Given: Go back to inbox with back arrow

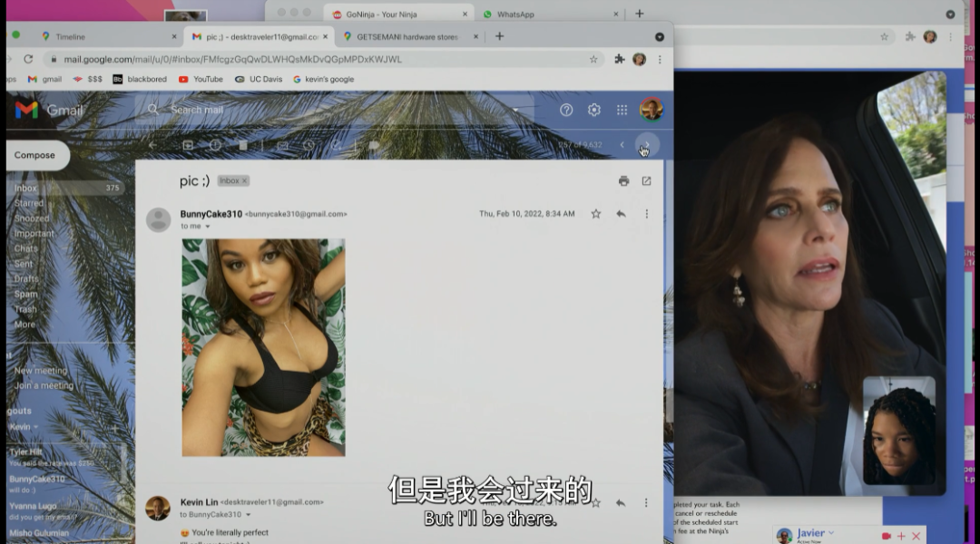Looking at the screenshot, I should point(152,145).
